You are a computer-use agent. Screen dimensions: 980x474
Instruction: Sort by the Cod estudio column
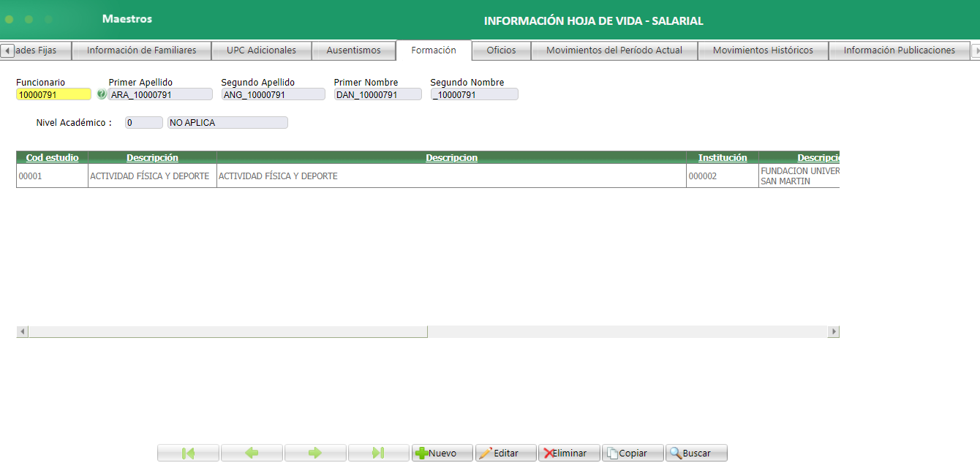(51, 157)
